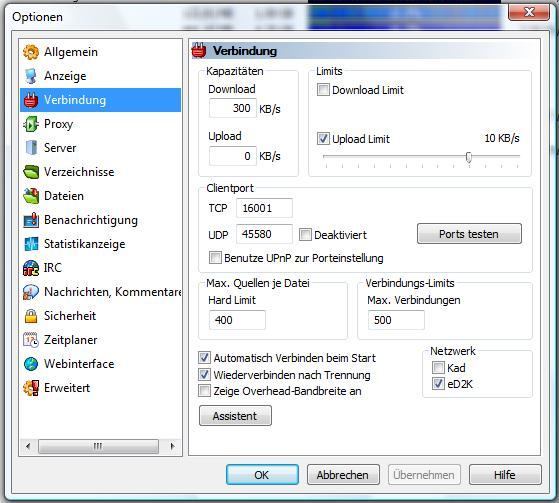
Task: Click the sidebar scroll-left arrow
Action: point(28,446)
